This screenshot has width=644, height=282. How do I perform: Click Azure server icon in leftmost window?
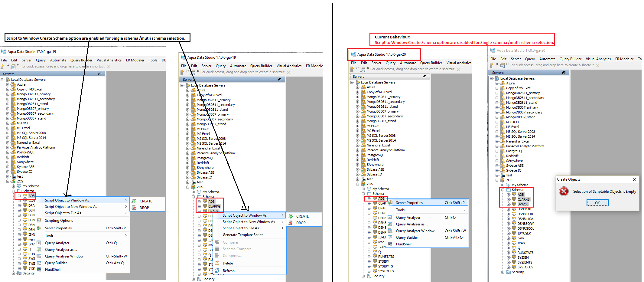coord(14,84)
